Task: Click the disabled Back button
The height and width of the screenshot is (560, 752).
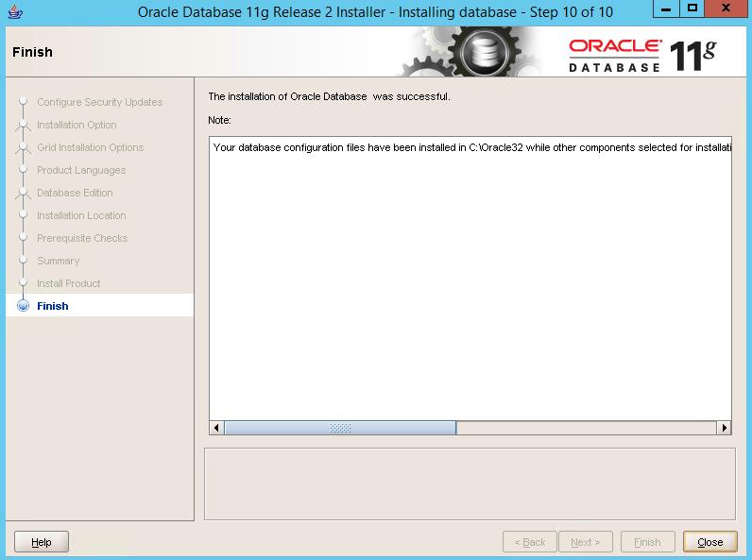Action: (529, 542)
